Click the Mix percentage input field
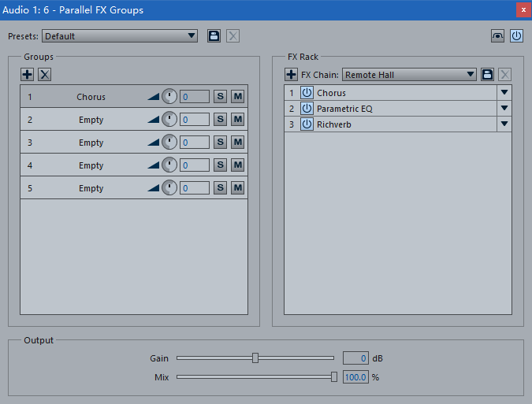Screen dimensions: 532x404 click(x=355, y=377)
